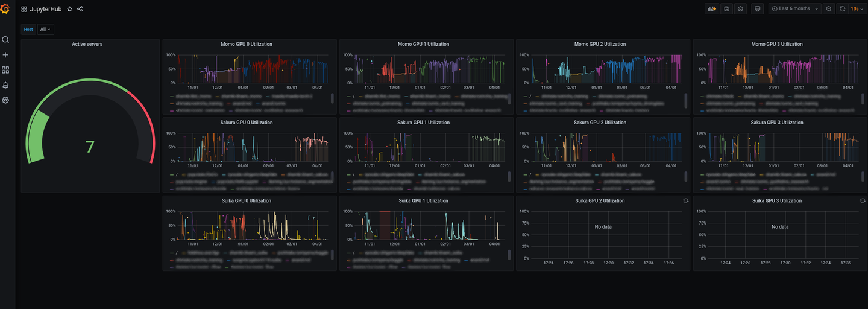Screen dimensions: 868x309
Task: Open Momo GPU 1 Utilization panel menu
Action: tap(423, 44)
